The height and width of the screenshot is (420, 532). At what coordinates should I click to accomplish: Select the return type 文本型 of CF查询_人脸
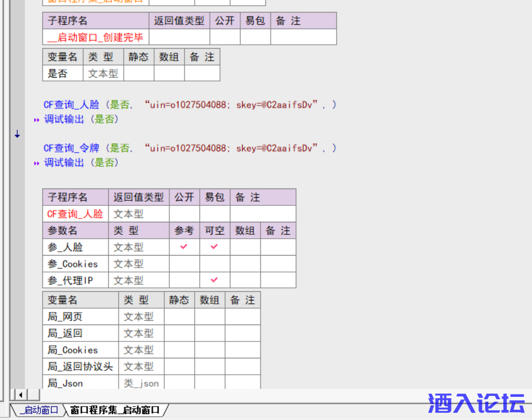tap(128, 214)
